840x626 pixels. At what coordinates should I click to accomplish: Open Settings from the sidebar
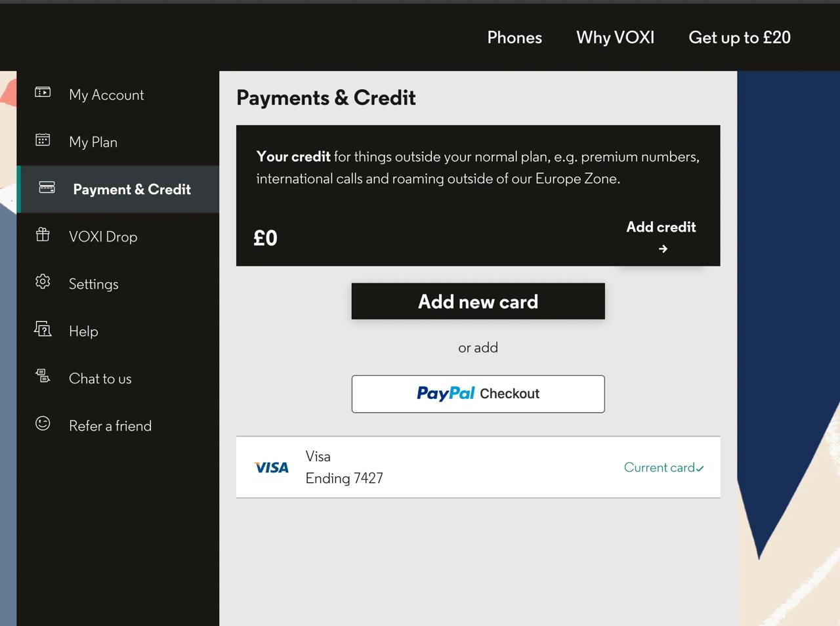(x=94, y=283)
